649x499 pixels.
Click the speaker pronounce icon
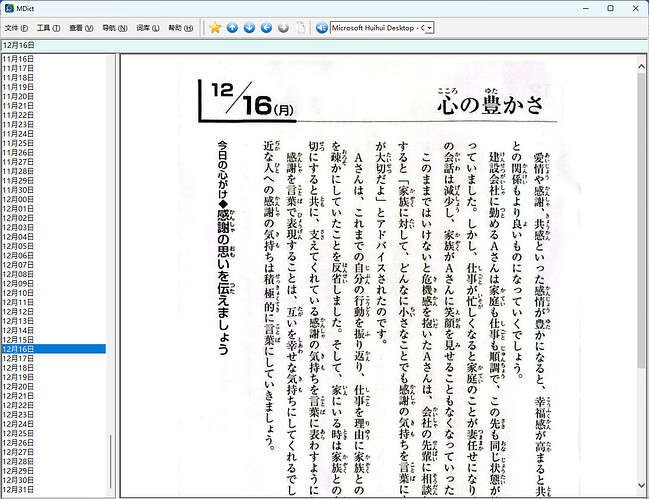pos(322,28)
